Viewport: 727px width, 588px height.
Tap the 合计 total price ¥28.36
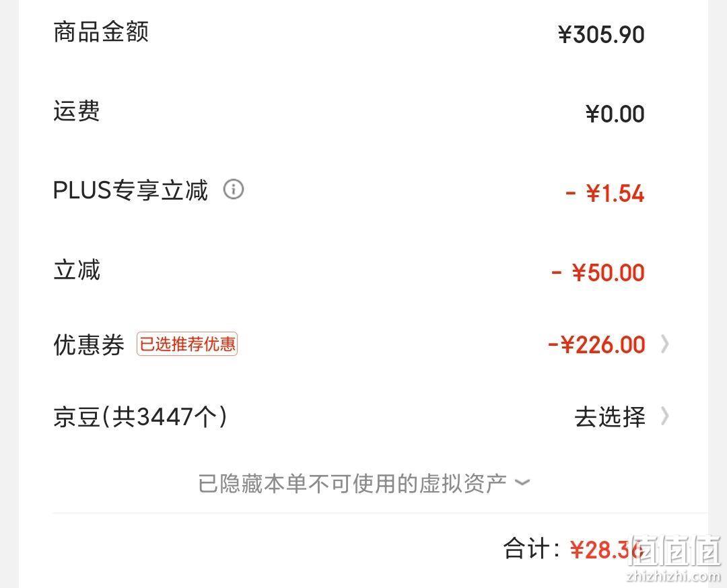(x=607, y=550)
